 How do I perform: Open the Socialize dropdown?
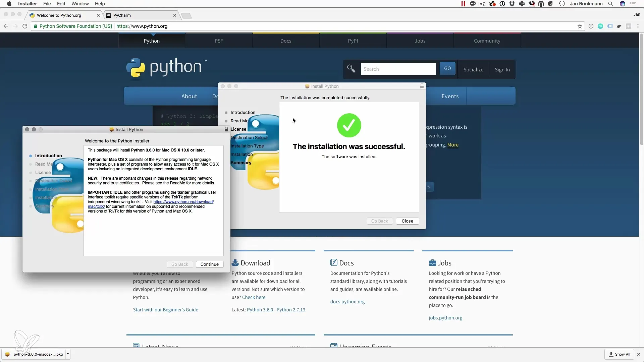[473, 69]
